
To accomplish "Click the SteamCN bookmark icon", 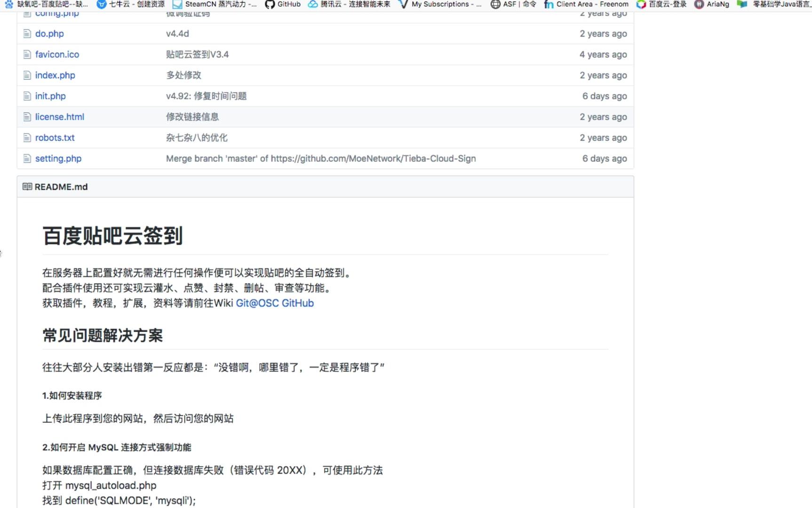I will (x=177, y=4).
